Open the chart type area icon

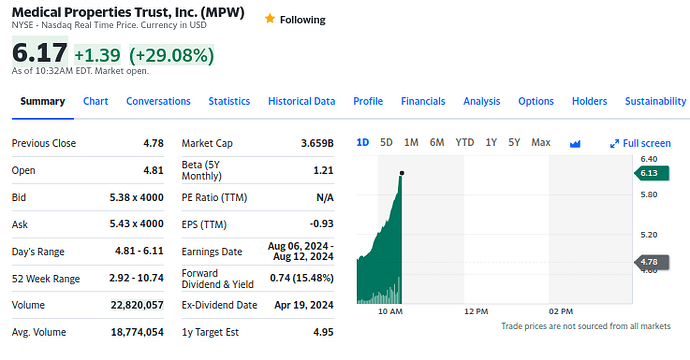(x=575, y=143)
